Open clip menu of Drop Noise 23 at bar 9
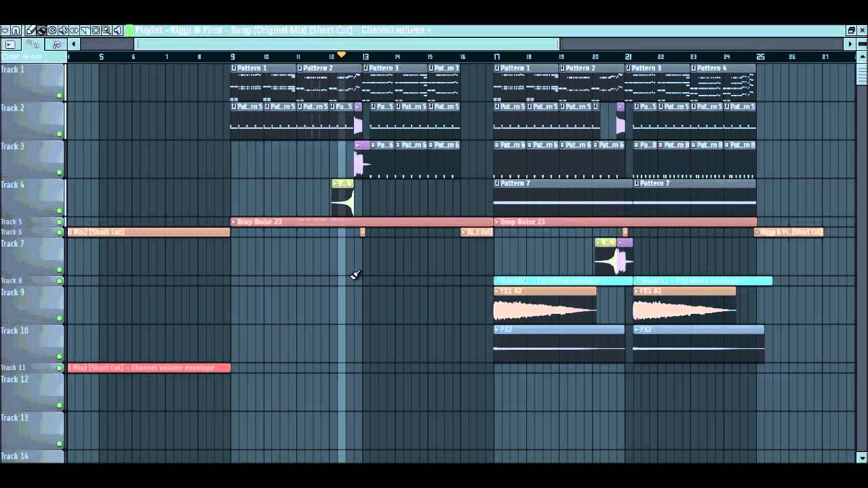Image resolution: width=868 pixels, height=488 pixels. [x=234, y=222]
